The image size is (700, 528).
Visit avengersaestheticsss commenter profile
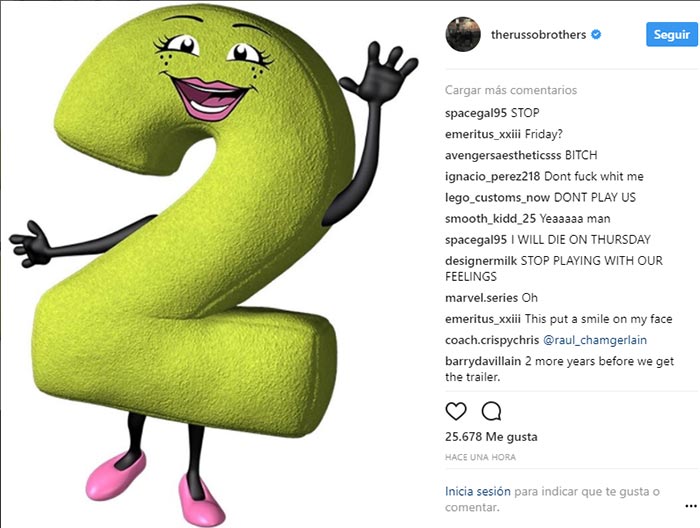point(503,155)
